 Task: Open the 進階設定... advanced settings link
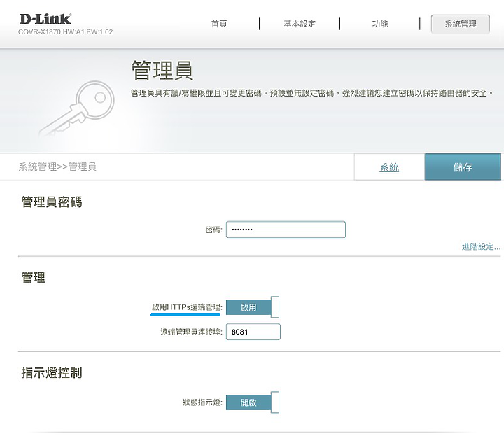coord(481,246)
